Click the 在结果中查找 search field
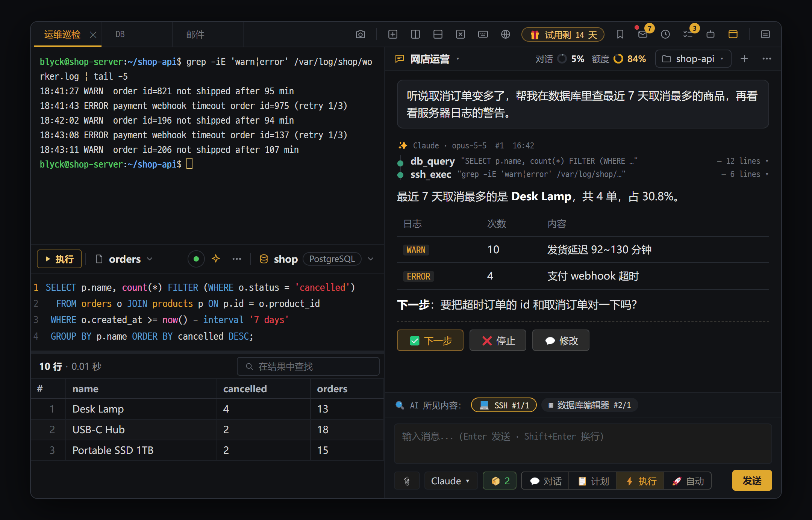This screenshot has width=812, height=520. point(308,366)
